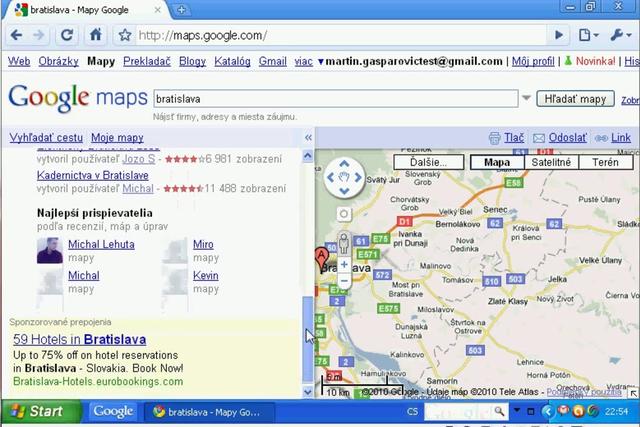This screenshot has width=640, height=427.
Task: Open Obrázky in the top bar
Action: (58, 61)
